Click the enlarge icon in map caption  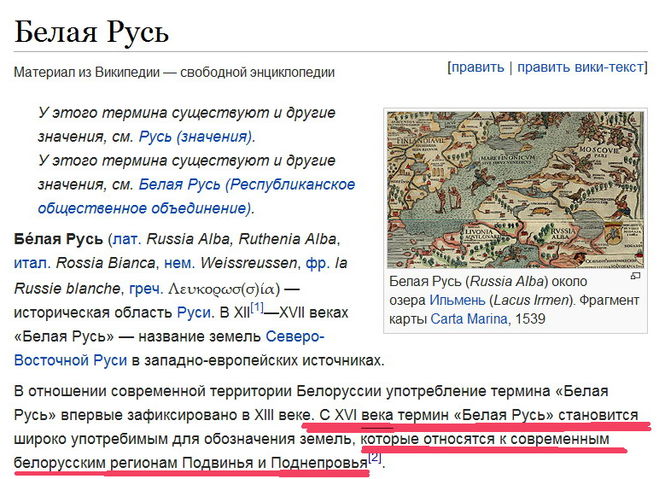pyautogui.click(x=634, y=276)
